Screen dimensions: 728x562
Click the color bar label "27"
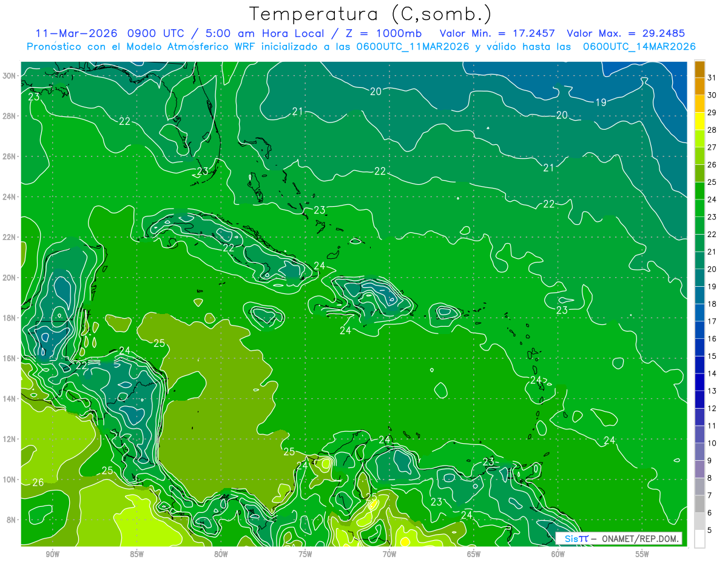[x=712, y=147]
